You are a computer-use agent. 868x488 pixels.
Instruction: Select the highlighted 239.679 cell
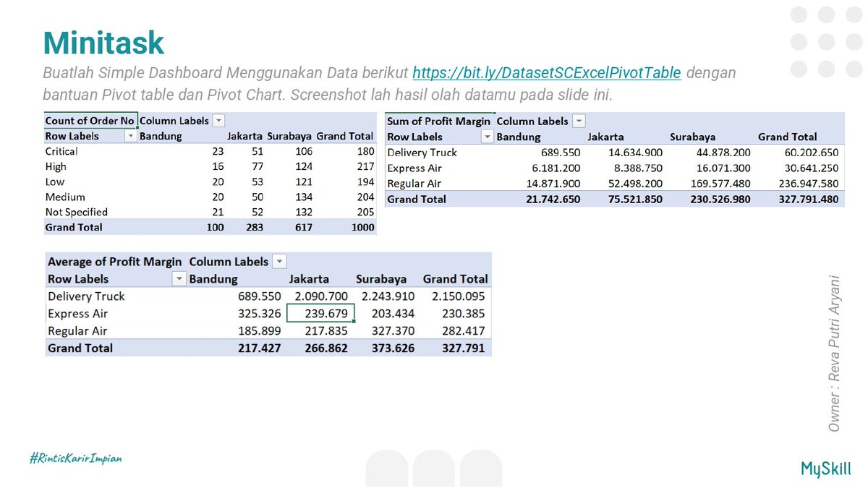click(321, 314)
